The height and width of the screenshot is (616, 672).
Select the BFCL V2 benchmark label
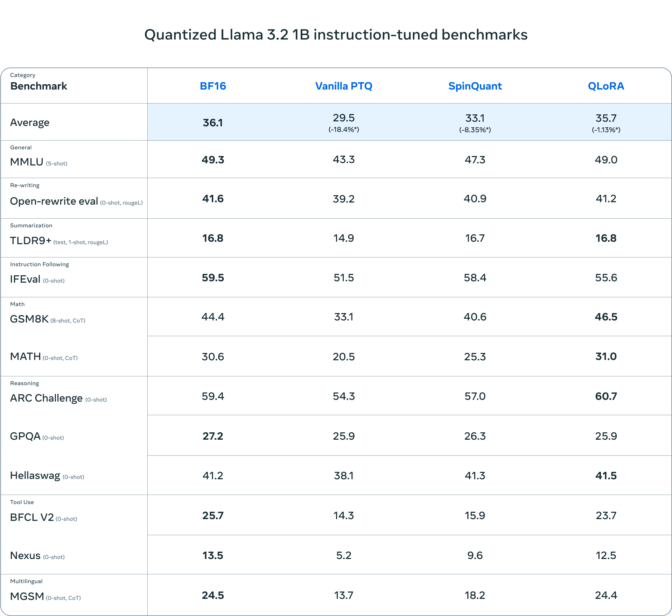click(x=32, y=517)
